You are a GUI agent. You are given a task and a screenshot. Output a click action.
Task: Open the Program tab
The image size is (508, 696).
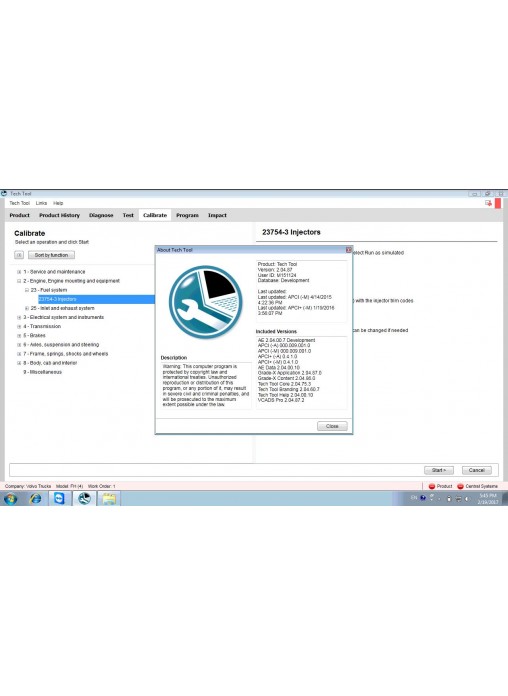click(x=187, y=215)
